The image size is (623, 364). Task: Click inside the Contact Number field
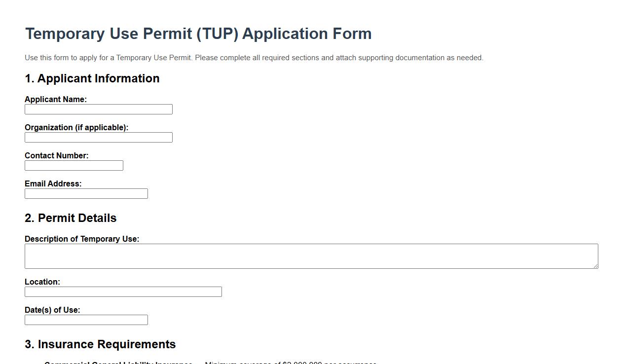[x=73, y=165]
